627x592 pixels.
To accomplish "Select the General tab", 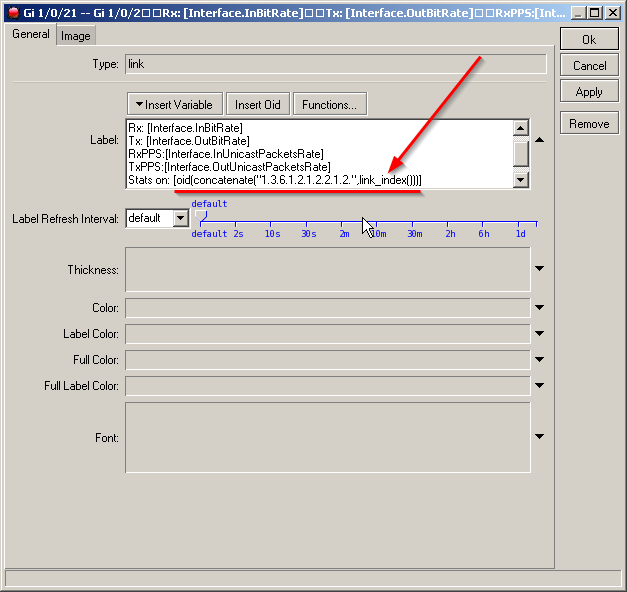I will click(x=30, y=34).
